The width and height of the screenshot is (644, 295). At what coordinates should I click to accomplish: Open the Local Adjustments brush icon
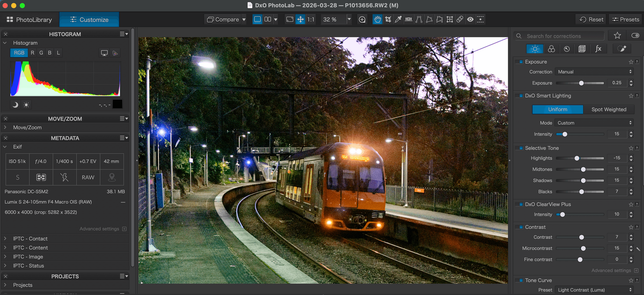621,49
